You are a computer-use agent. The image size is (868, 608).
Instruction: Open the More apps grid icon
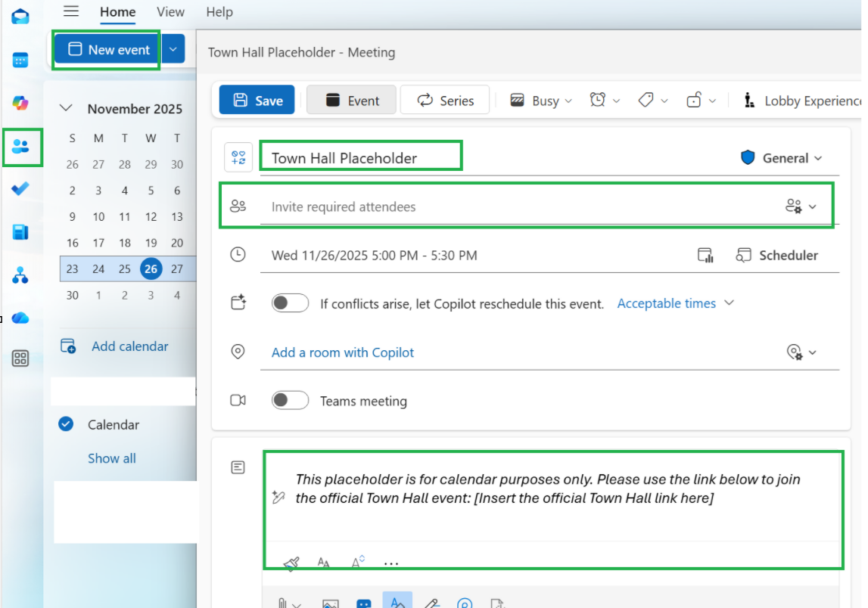pos(20,358)
